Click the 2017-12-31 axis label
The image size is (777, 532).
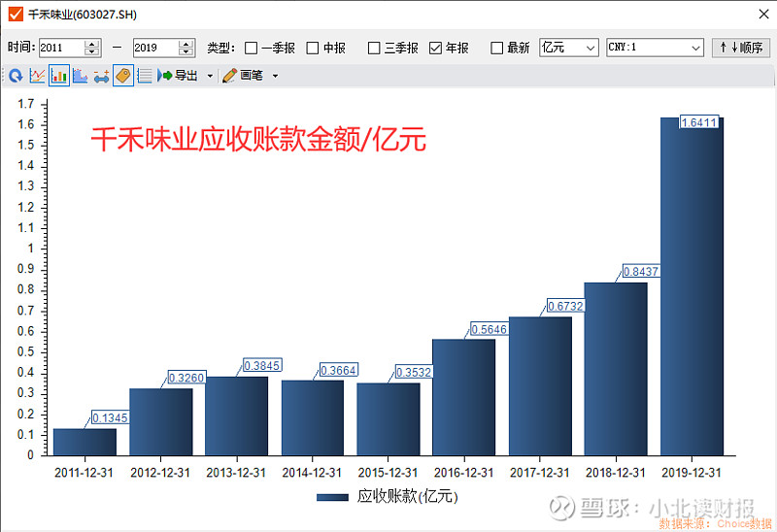[540, 473]
